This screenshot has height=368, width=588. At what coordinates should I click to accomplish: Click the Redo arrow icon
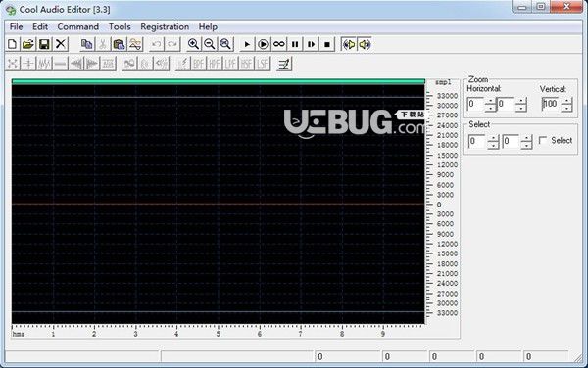pyautogui.click(x=172, y=44)
